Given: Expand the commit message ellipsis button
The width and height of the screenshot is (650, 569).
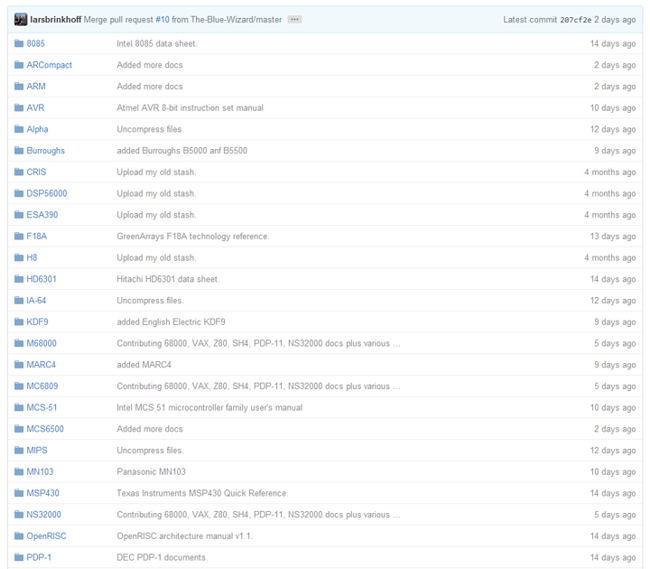Looking at the screenshot, I should pos(295,19).
